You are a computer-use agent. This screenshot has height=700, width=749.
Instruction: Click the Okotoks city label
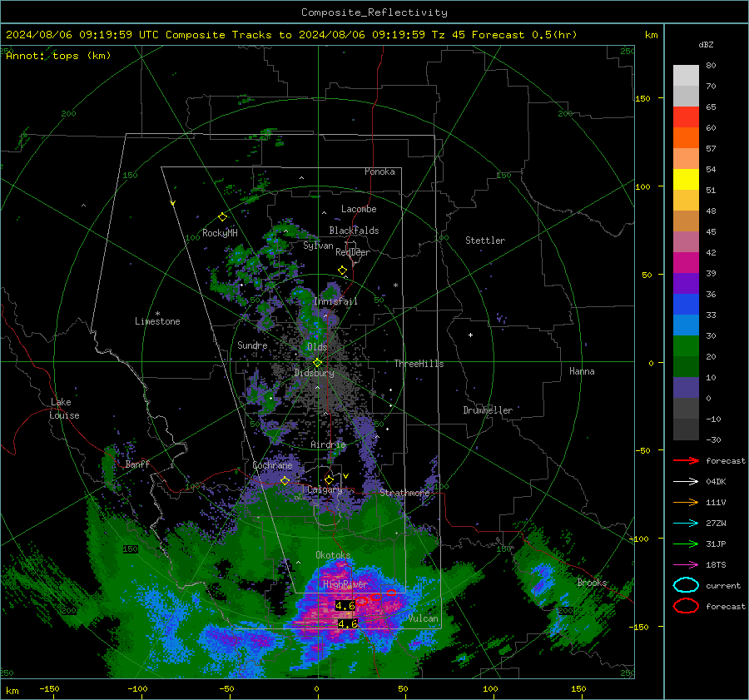333,554
